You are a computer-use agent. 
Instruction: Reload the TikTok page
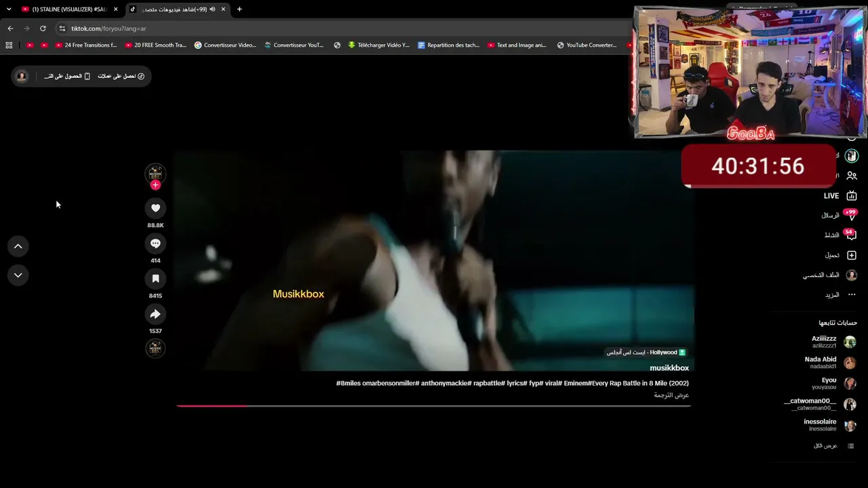pos(43,28)
